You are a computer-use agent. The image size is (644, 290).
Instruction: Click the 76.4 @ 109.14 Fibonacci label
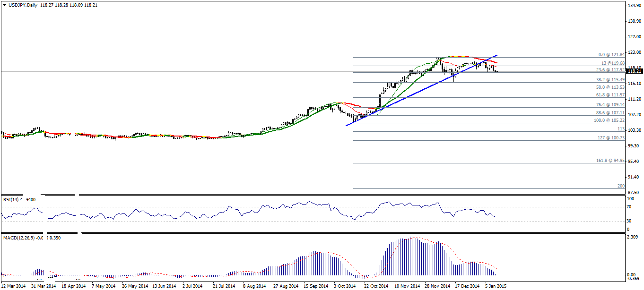click(x=610, y=105)
